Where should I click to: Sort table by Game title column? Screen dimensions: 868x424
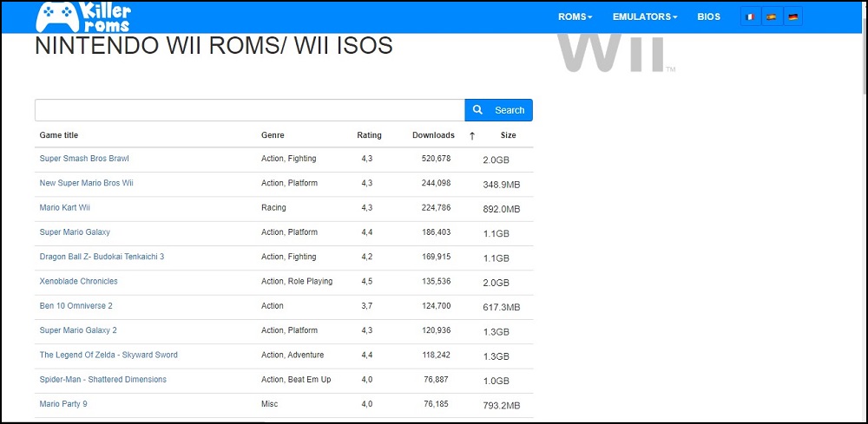(59, 135)
